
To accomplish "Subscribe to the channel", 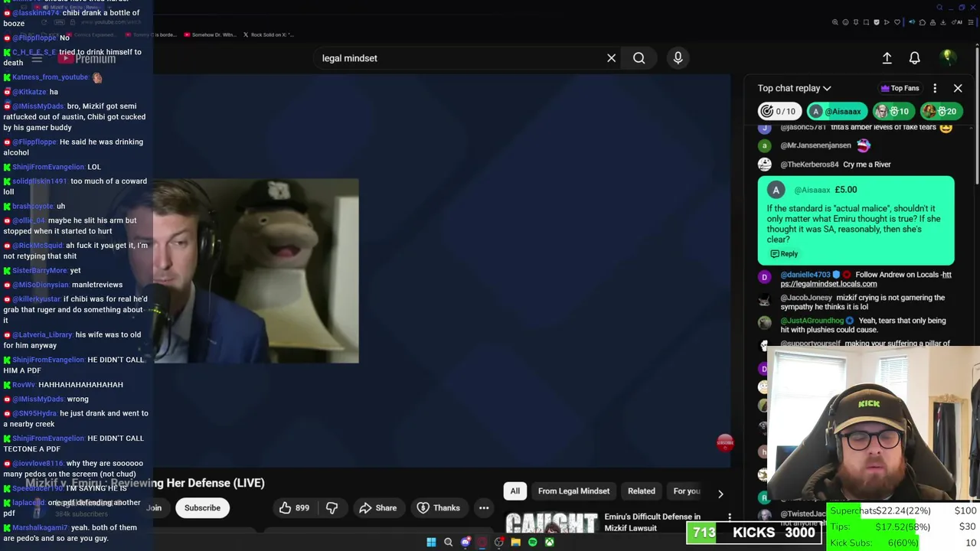I will point(202,507).
